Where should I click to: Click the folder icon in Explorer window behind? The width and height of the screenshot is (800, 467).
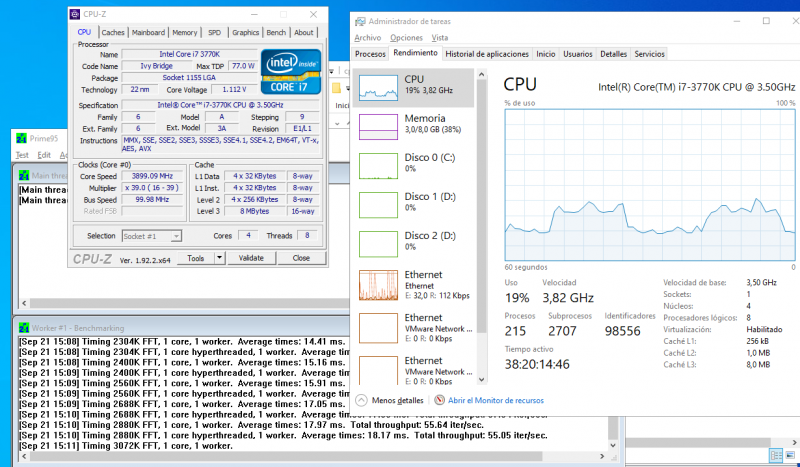[x=336, y=88]
